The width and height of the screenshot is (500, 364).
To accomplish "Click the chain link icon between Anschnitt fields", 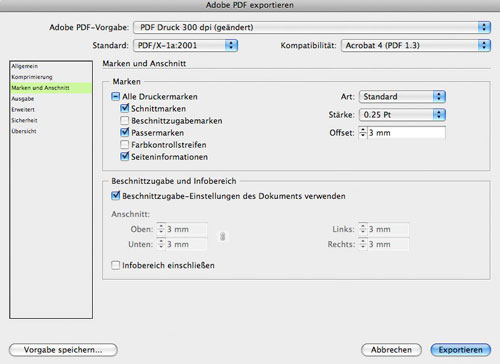I will pos(223,237).
